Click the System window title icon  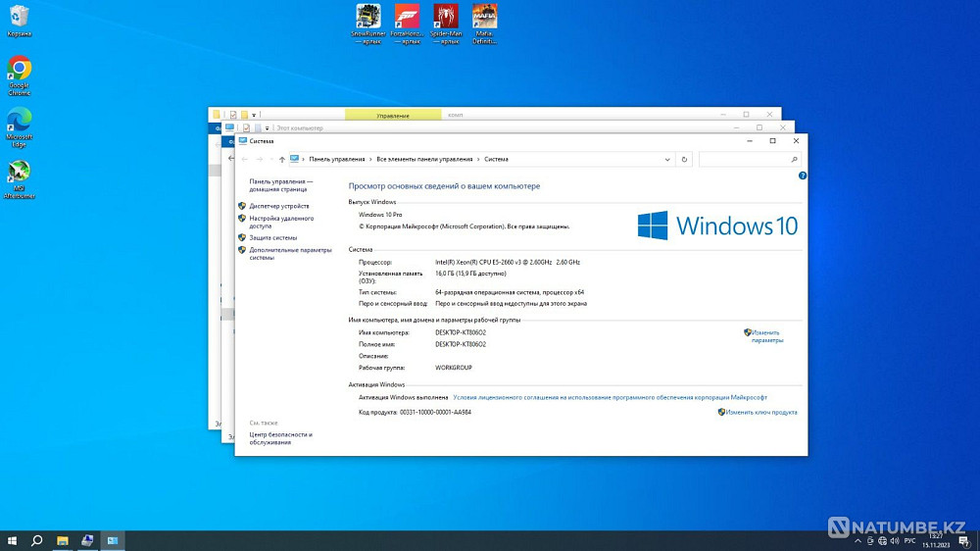pyautogui.click(x=242, y=141)
